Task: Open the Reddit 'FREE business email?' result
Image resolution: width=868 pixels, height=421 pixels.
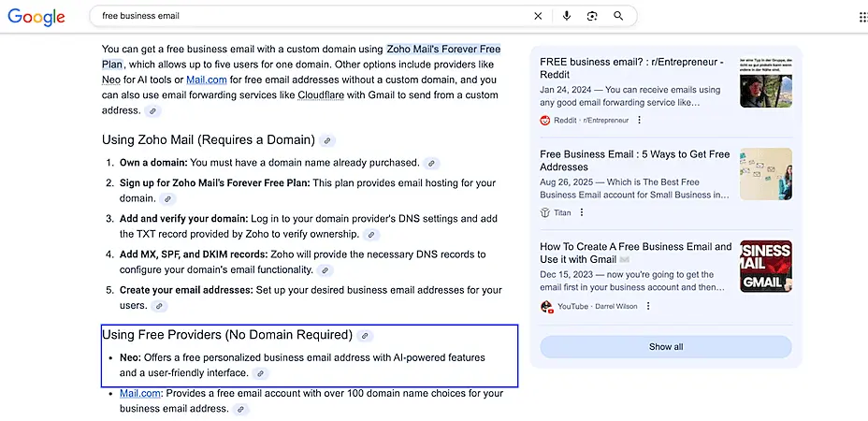Action: [631, 68]
